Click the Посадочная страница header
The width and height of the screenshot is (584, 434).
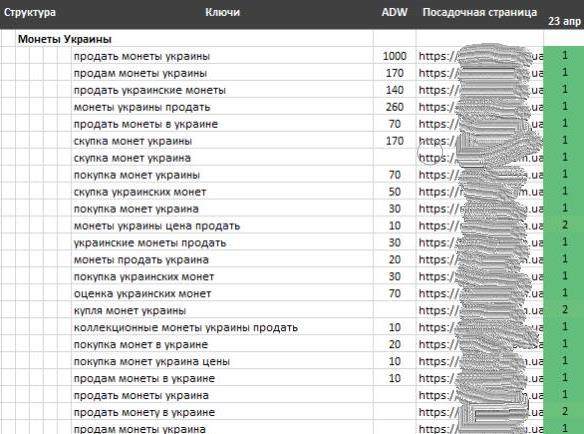point(480,12)
